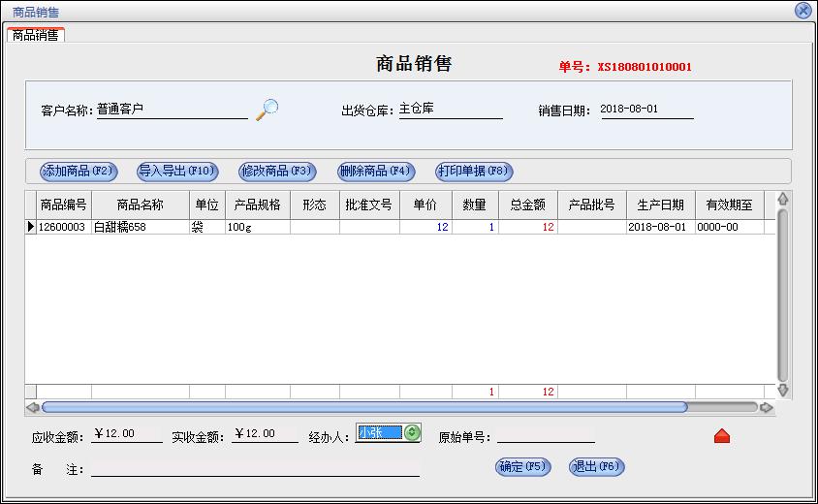This screenshot has height=504, width=818.
Task: Open the 经办人 dropdown list
Action: 412,433
